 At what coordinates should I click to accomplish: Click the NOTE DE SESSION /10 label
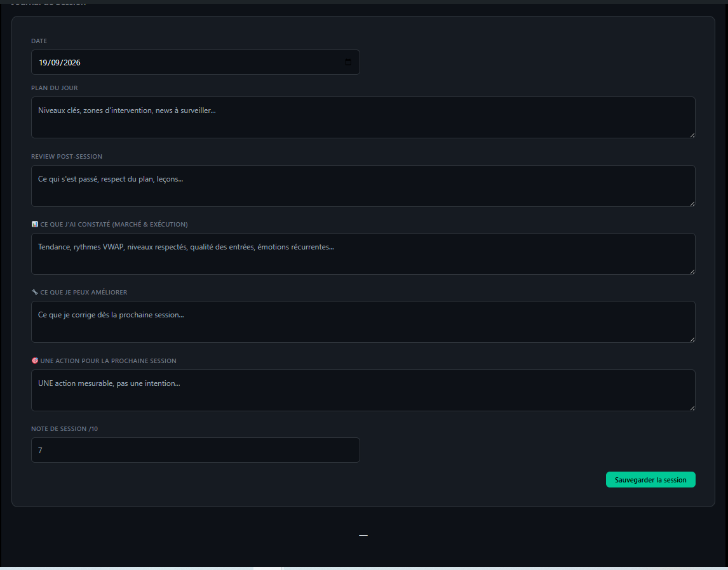click(65, 428)
